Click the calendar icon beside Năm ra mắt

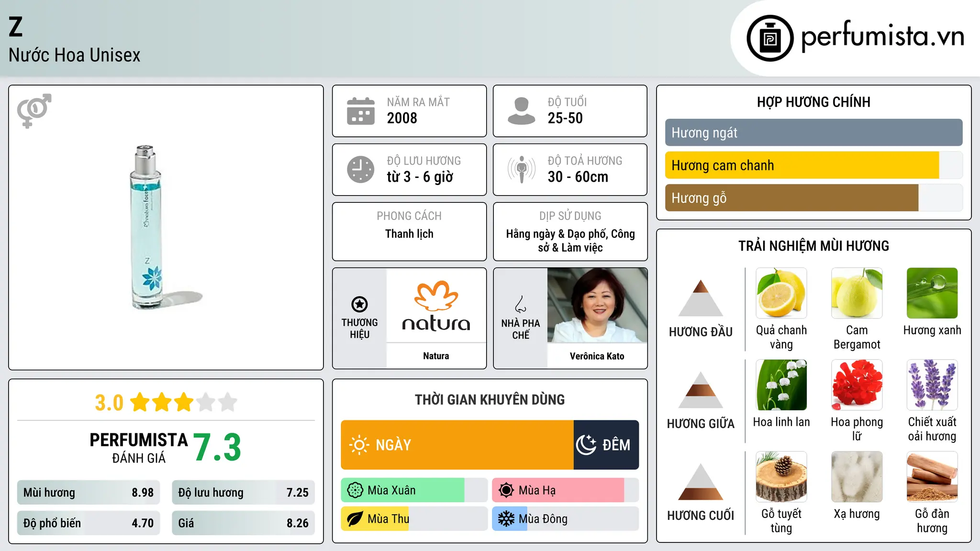point(361,111)
